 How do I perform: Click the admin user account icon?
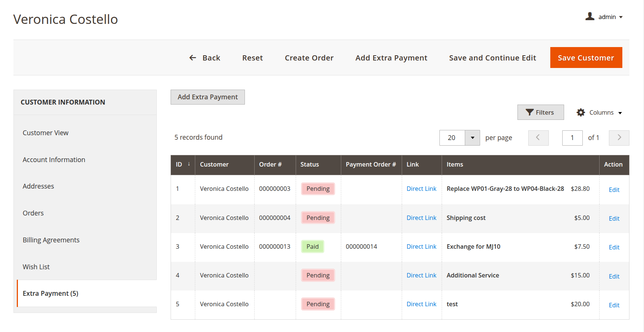[589, 16]
